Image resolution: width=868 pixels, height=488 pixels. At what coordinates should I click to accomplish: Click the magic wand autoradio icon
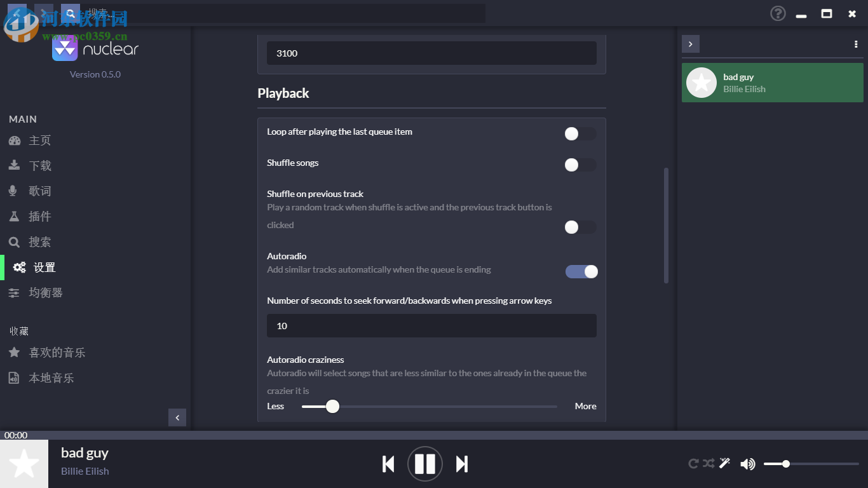tap(725, 463)
